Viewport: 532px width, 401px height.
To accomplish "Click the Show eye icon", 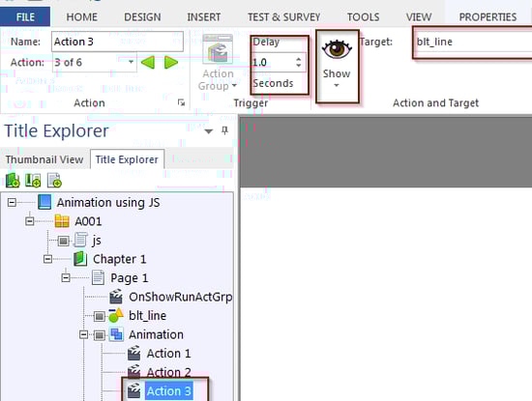I will click(x=337, y=50).
